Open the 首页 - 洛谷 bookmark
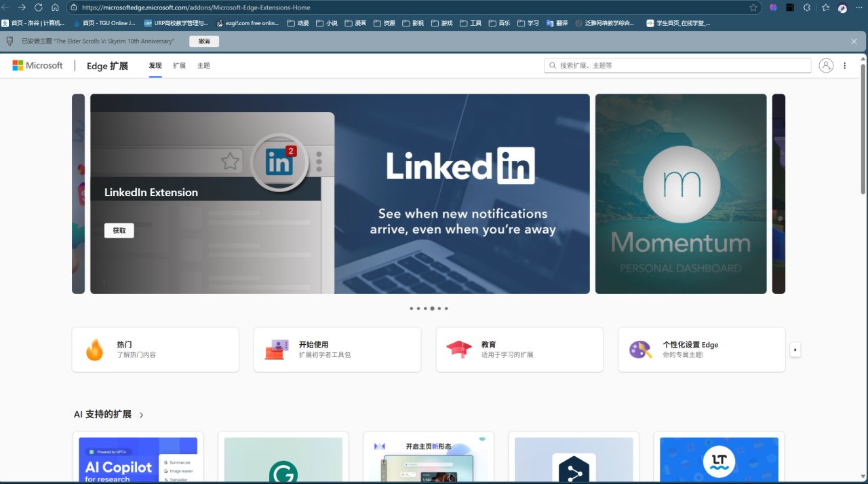Viewport: 868px width, 484px height. 33,23
